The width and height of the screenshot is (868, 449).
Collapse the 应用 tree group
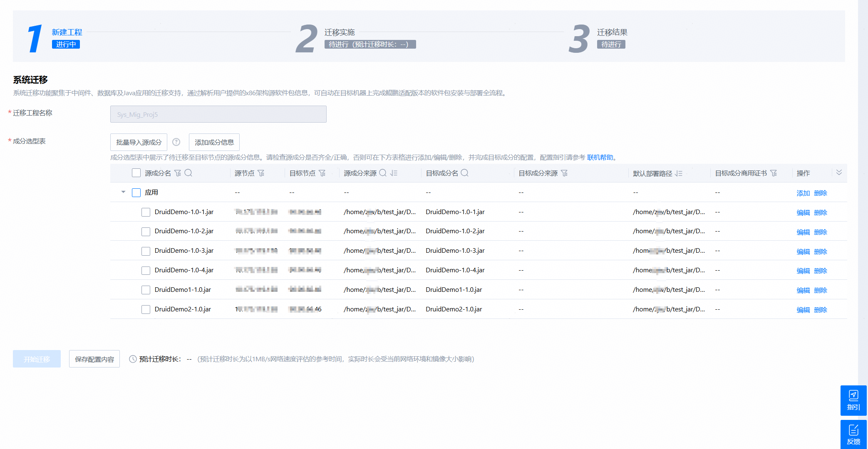point(123,192)
